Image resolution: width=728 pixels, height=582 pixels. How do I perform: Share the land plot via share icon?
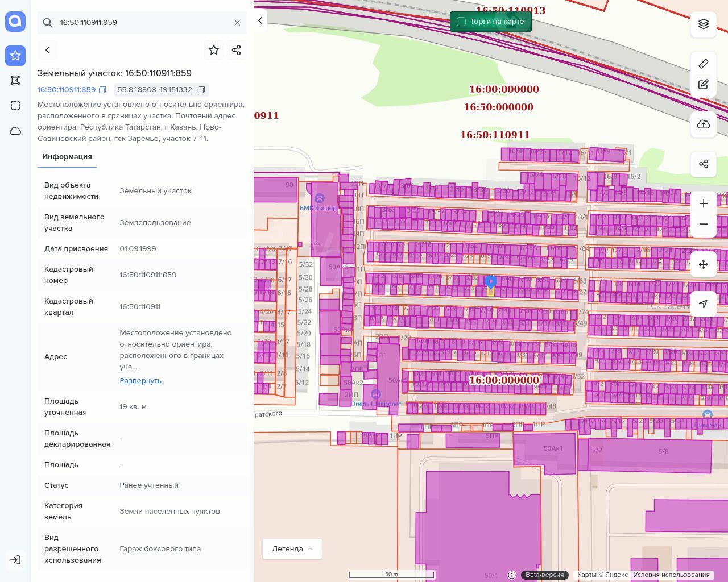(237, 50)
